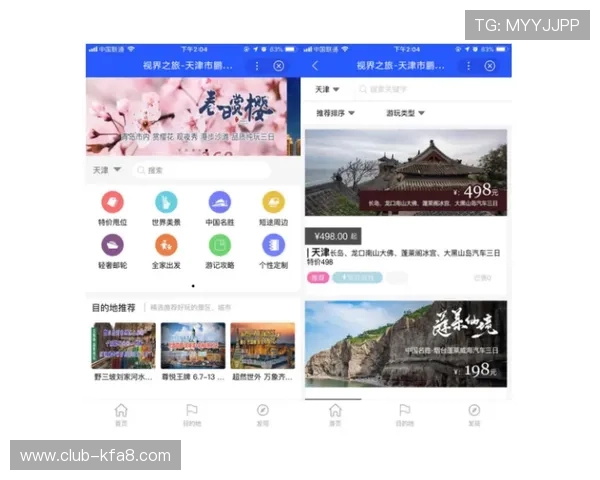Open the 特价甩位 category icon
Viewport: 600px width, 480px height.
click(112, 202)
